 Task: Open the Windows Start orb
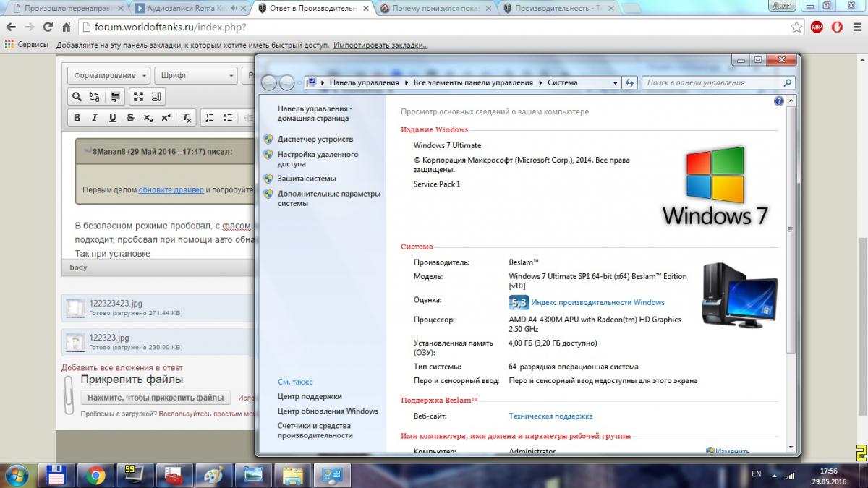17,475
